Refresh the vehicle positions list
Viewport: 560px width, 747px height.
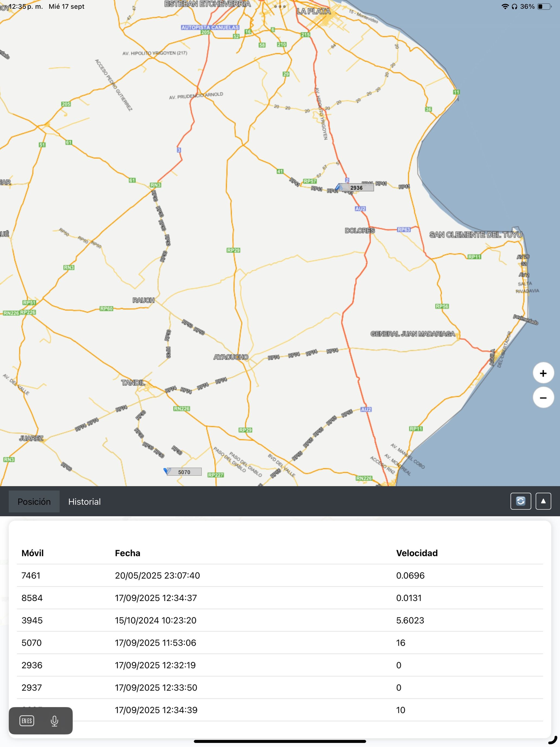click(x=520, y=501)
